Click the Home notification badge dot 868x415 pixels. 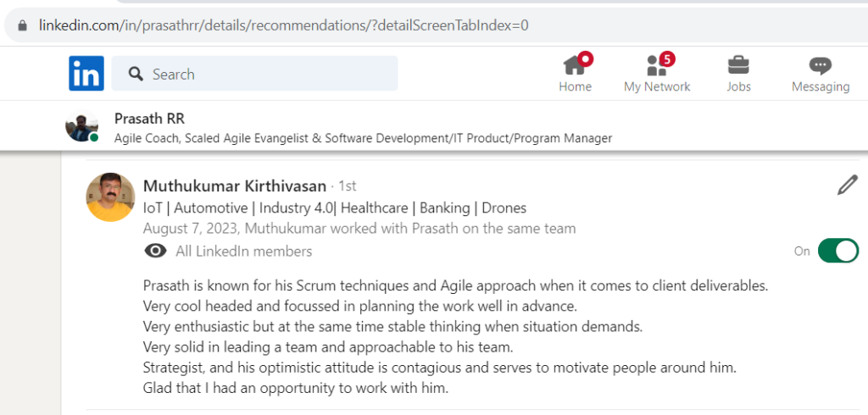click(585, 58)
